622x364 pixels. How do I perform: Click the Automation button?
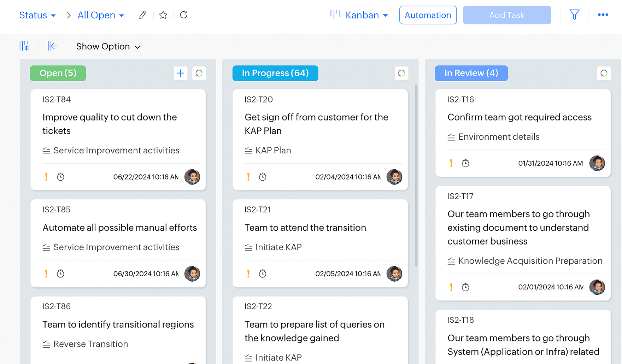pos(428,15)
